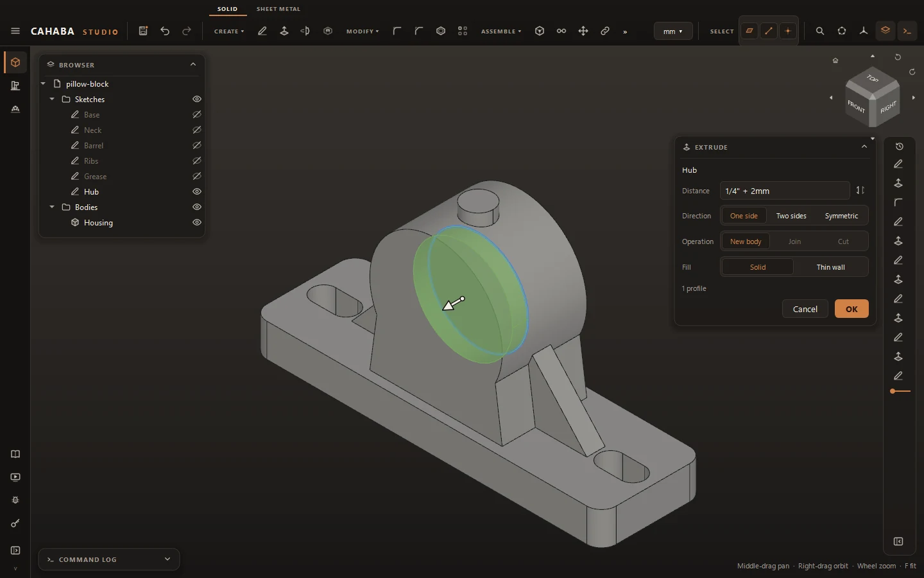Viewport: 924px width, 578px height.
Task: Select Thin wall fill option
Action: 830,267
